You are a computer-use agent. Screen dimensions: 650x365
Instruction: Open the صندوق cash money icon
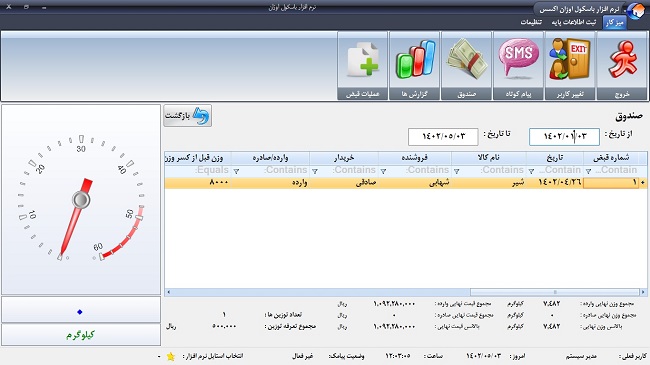pos(466,66)
